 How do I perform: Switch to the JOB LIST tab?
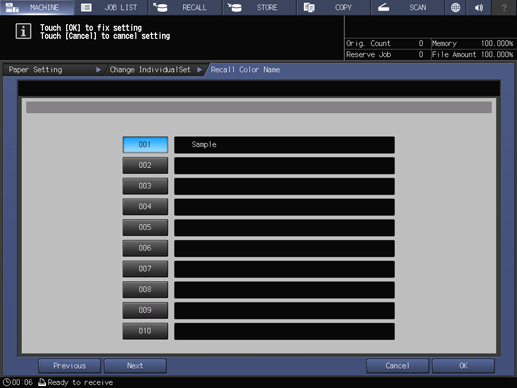[111, 7]
